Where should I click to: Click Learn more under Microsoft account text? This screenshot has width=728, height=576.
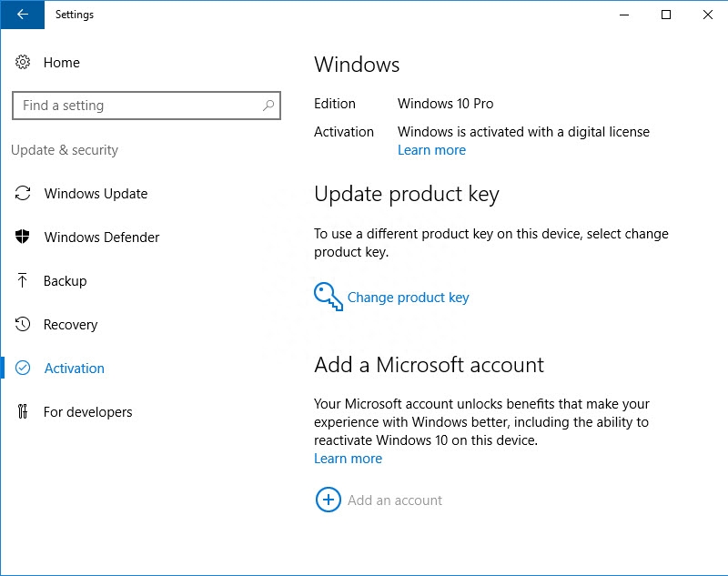(x=348, y=458)
